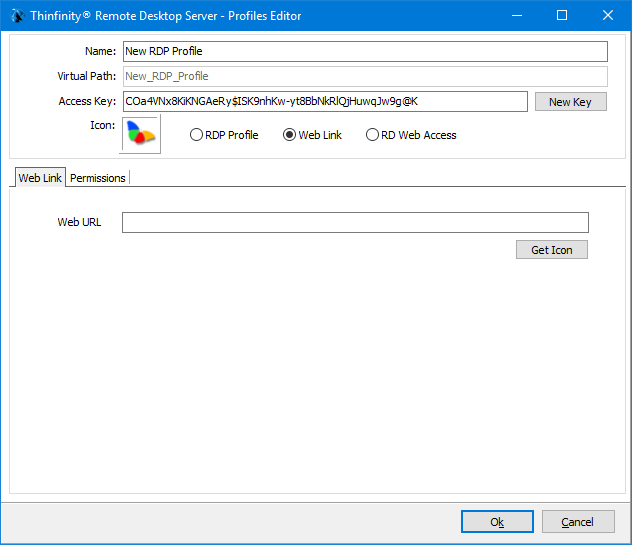Click inside the Access Key field
This screenshot has height=545, width=632.
[325, 102]
